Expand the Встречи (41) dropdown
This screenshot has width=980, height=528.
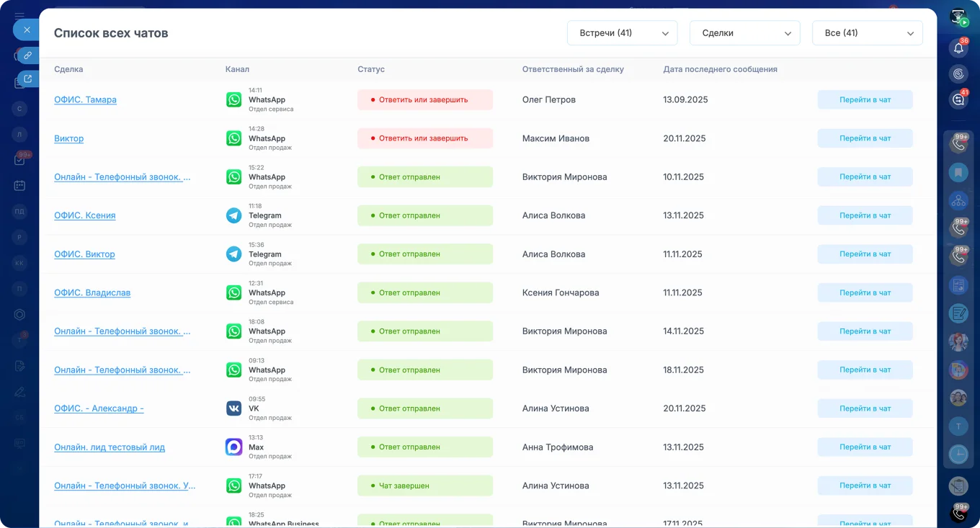click(622, 33)
